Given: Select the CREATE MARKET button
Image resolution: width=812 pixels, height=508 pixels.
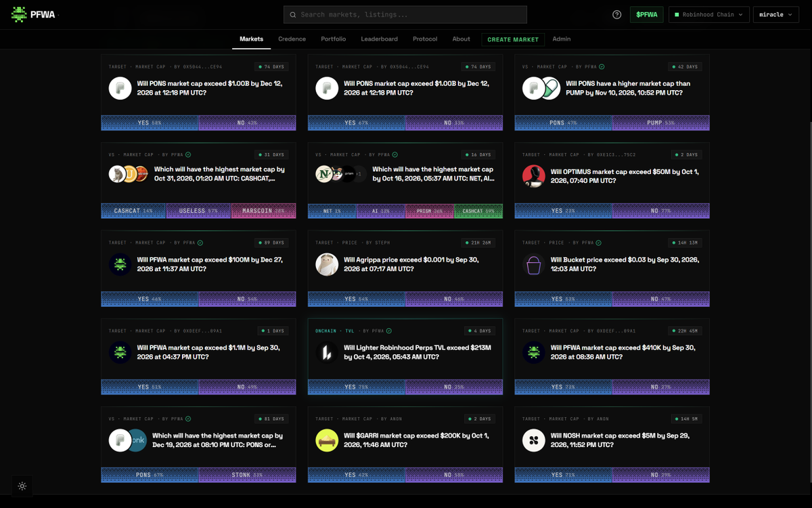Looking at the screenshot, I should [x=513, y=39].
